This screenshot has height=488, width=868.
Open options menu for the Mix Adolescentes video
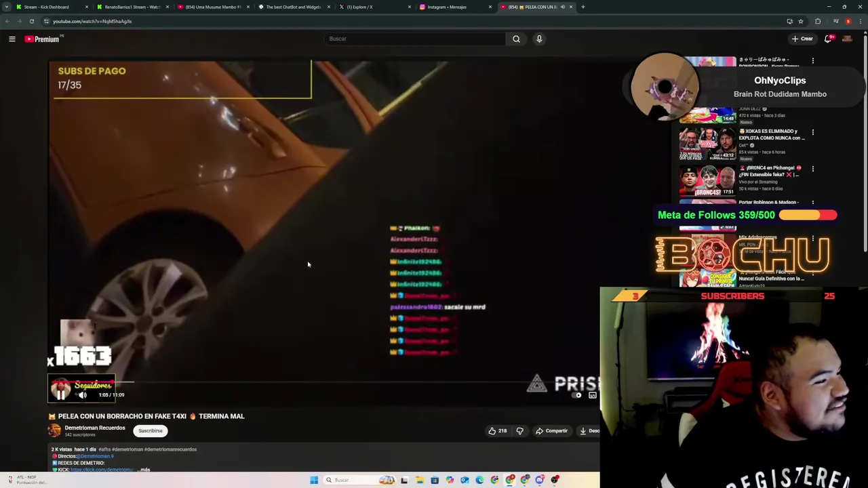(x=813, y=239)
